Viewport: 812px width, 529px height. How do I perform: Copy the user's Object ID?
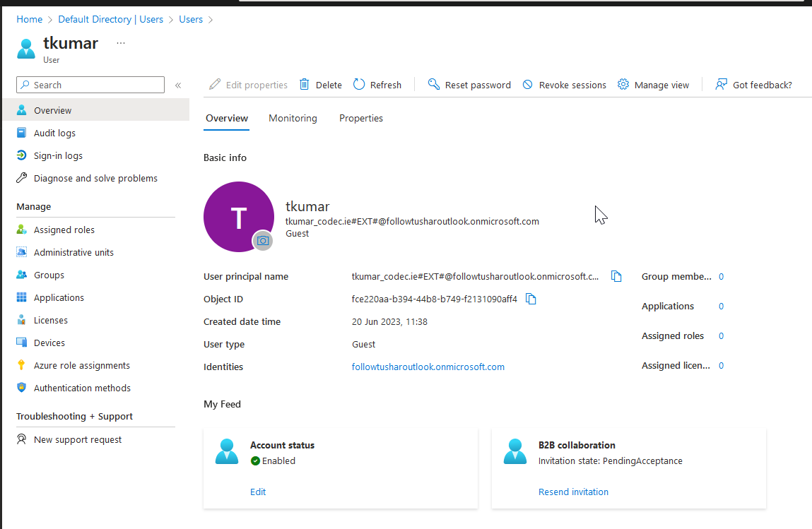(x=531, y=299)
